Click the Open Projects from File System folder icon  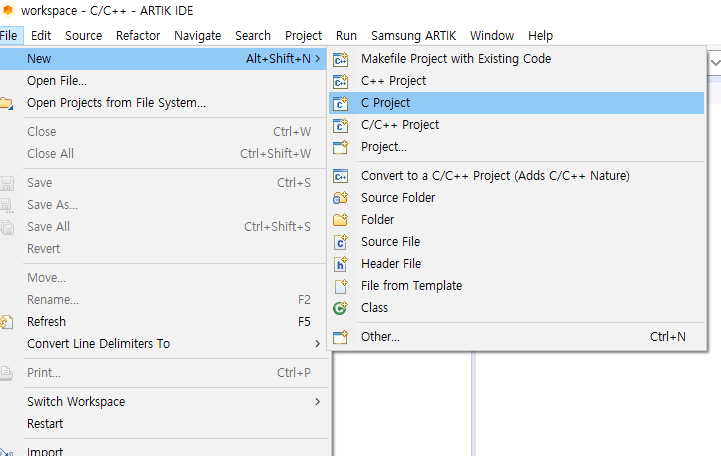pos(6,103)
